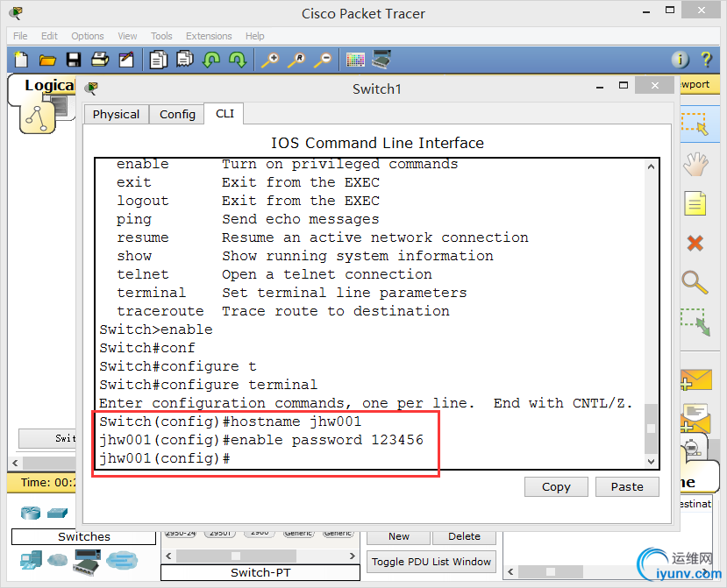Click the CLI scrollbar down arrow

[652, 461]
